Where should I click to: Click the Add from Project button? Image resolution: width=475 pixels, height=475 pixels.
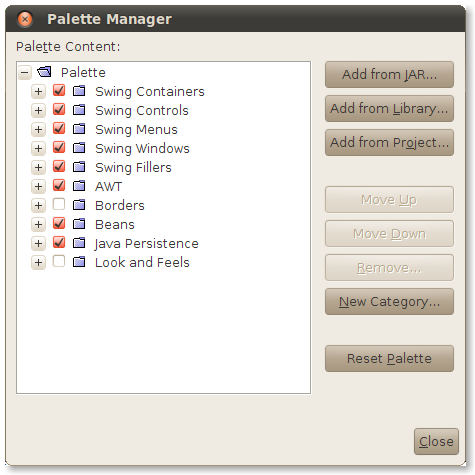pyautogui.click(x=389, y=142)
